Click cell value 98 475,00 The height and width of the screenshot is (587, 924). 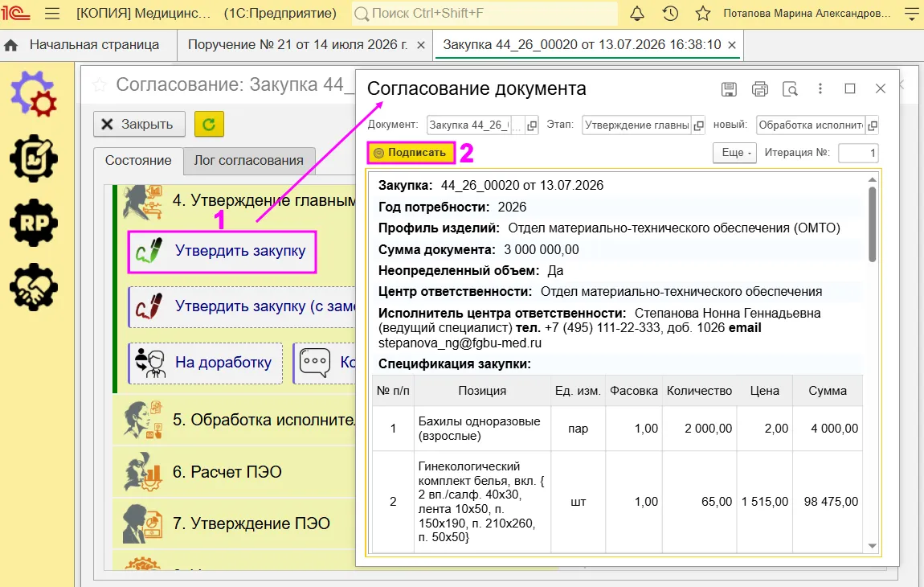(x=831, y=502)
